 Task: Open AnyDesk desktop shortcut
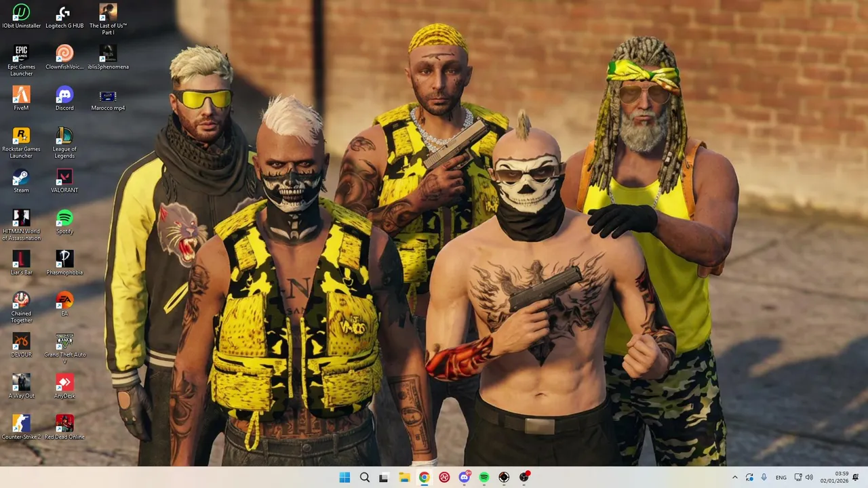tap(64, 386)
